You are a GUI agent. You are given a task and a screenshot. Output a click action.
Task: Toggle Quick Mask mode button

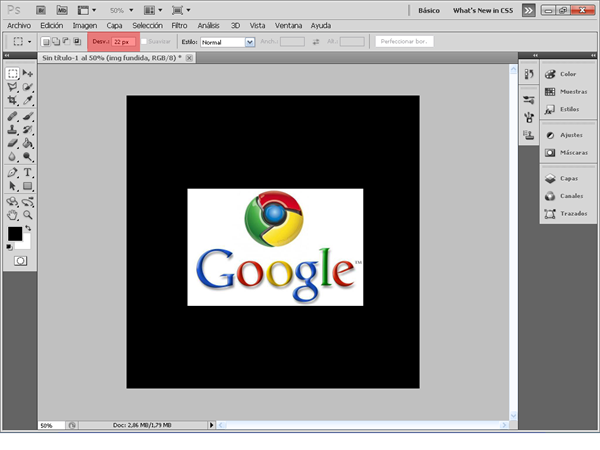[x=20, y=260]
